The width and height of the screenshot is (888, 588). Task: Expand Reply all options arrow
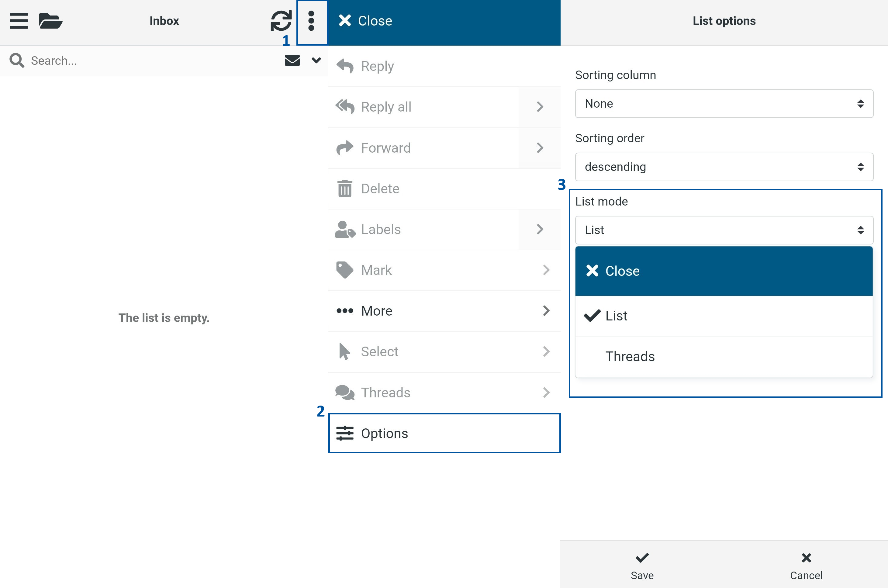(x=540, y=107)
